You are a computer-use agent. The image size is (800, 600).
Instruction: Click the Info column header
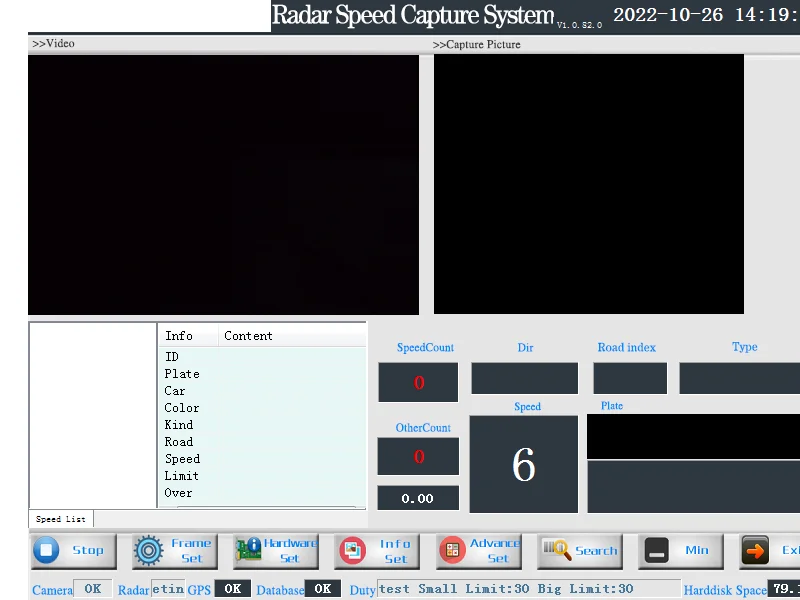point(188,336)
